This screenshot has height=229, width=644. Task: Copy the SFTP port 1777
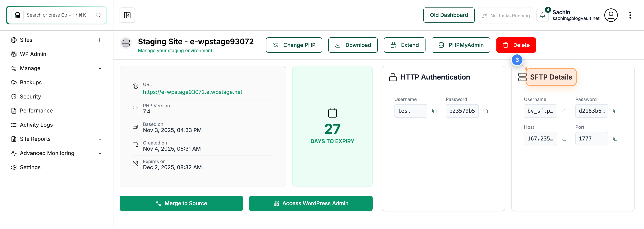(x=615, y=139)
